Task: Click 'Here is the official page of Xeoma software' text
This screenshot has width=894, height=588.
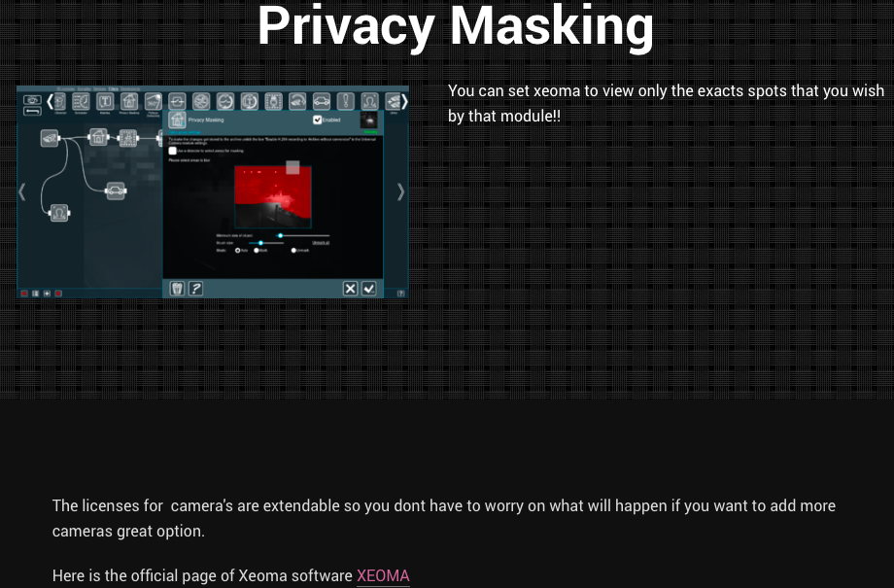Action: pyautogui.click(x=202, y=575)
